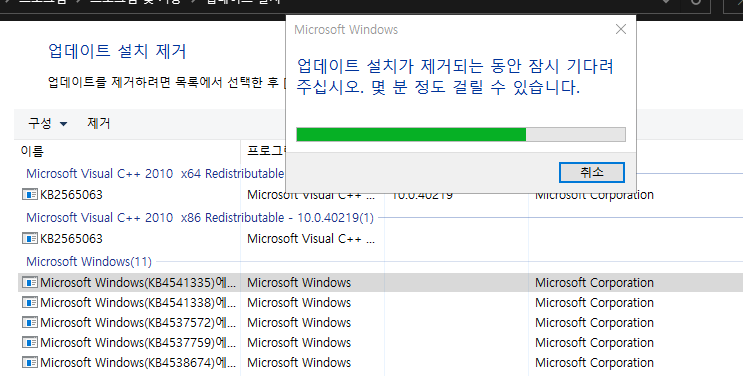
Task: Cancel the update removal with 취소
Action: pos(591,172)
